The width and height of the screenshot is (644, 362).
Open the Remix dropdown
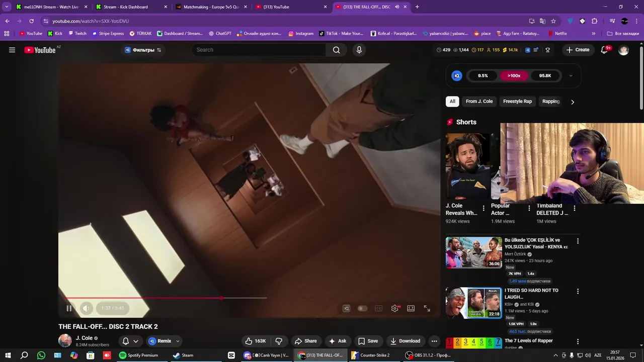(165, 341)
